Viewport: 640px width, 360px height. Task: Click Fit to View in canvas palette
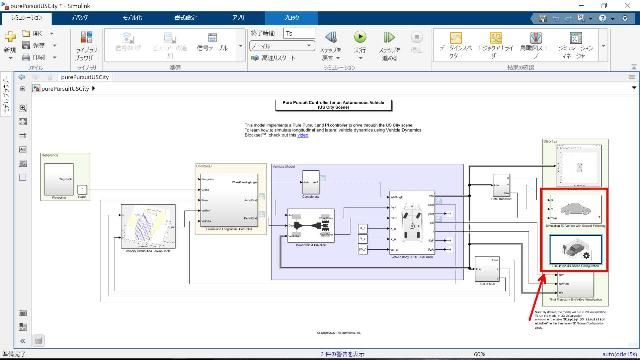click(23, 122)
